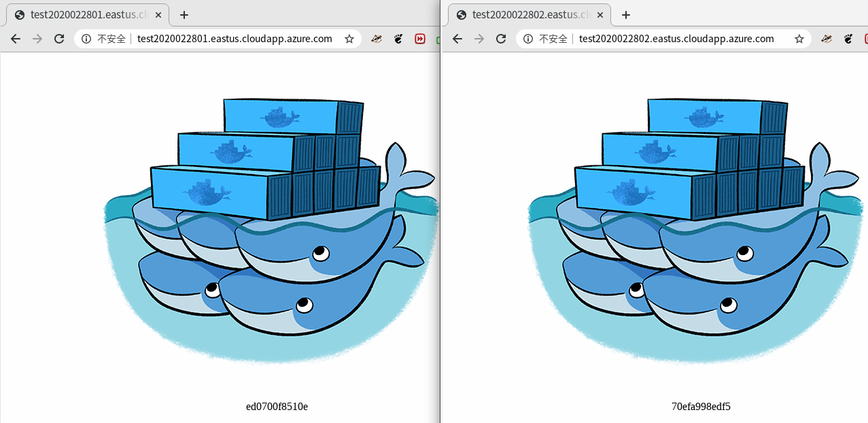
Task: Click the 不安全 label in left window
Action: click(111, 39)
